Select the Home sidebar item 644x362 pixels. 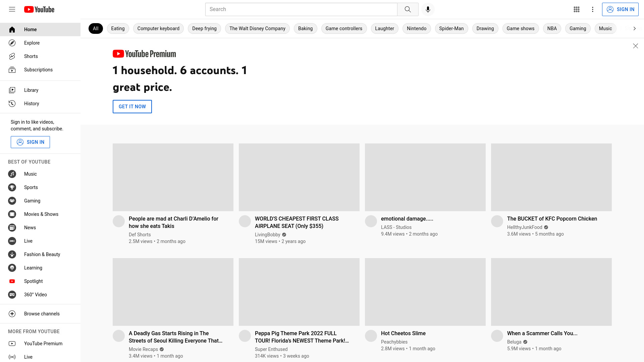click(40, 29)
